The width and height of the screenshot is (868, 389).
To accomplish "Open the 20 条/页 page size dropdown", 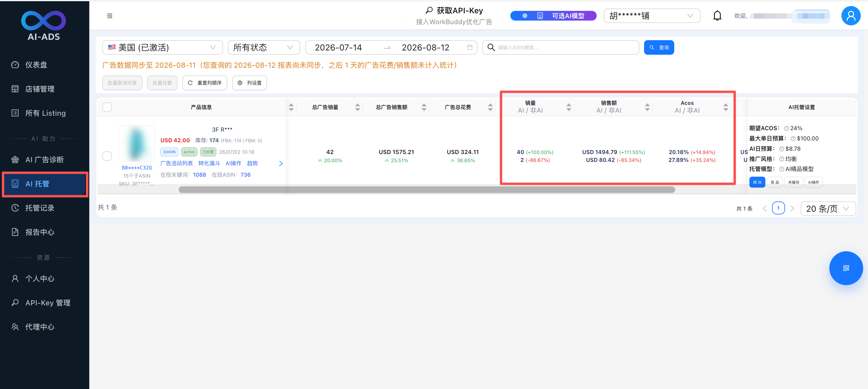I will coord(828,209).
